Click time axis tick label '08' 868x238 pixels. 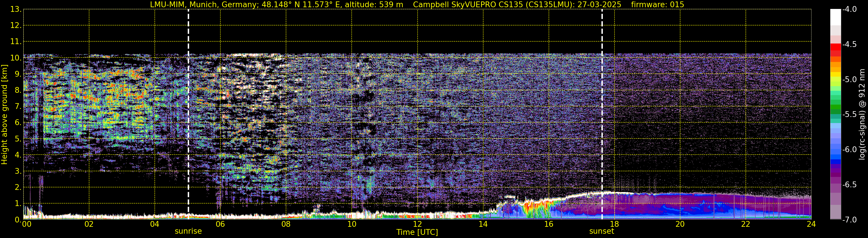pos(286,224)
